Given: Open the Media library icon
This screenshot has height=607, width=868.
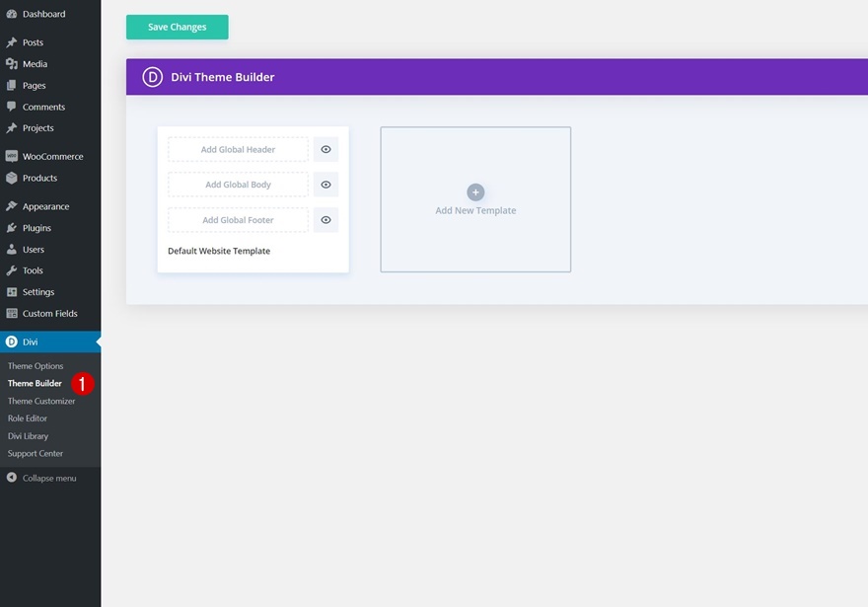Looking at the screenshot, I should coord(11,64).
